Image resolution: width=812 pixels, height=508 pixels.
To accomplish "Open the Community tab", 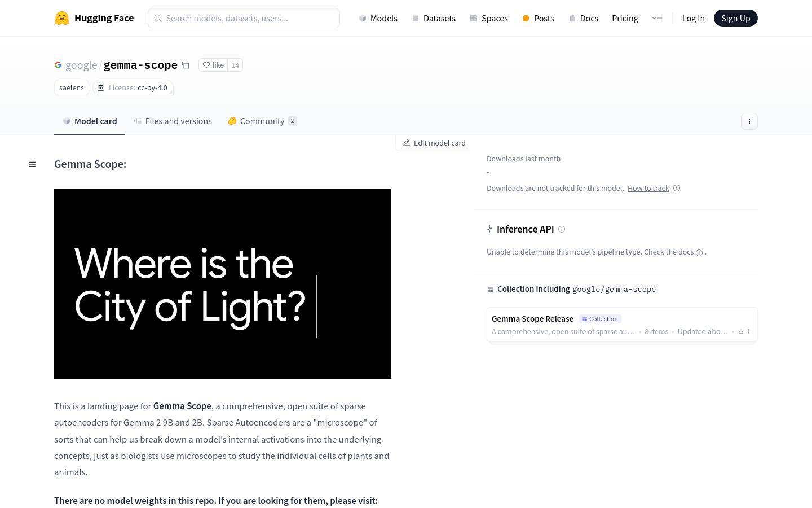I will coord(262,121).
